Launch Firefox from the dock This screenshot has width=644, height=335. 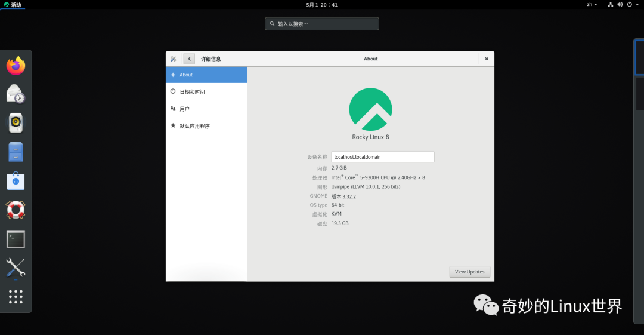(16, 66)
